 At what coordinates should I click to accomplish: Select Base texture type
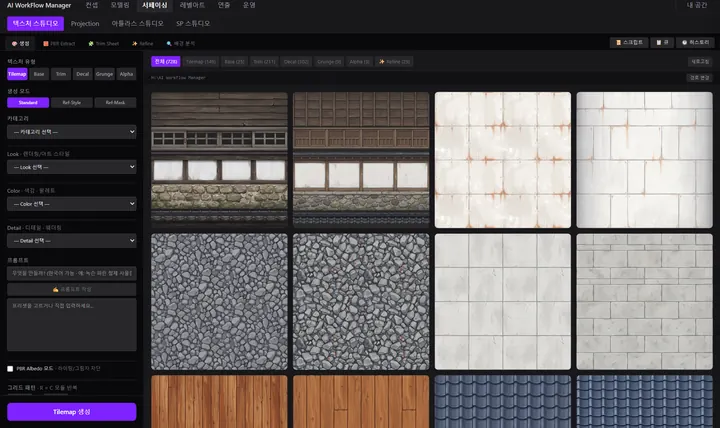[39, 74]
